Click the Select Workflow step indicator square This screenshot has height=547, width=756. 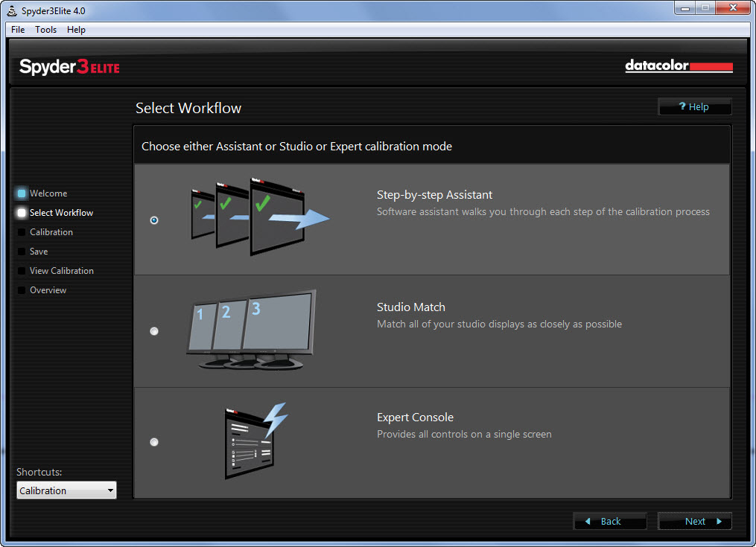tap(22, 213)
